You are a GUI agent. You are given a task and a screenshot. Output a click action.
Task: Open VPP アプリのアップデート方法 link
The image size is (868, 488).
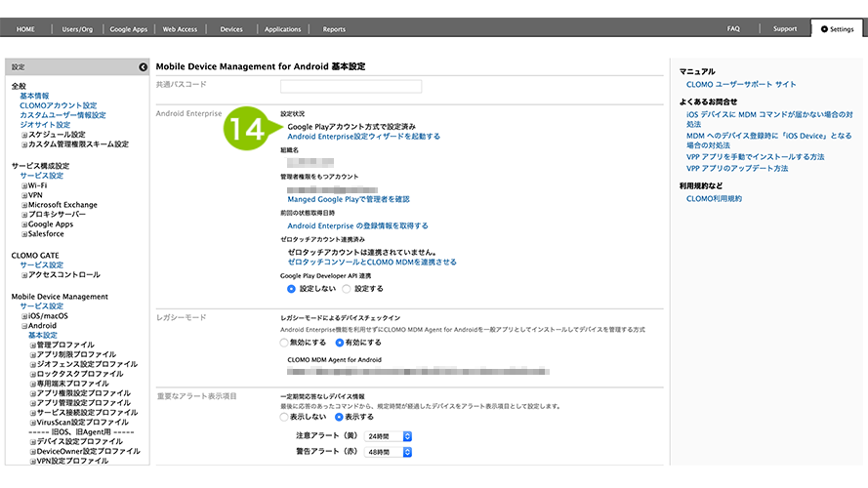(737, 168)
